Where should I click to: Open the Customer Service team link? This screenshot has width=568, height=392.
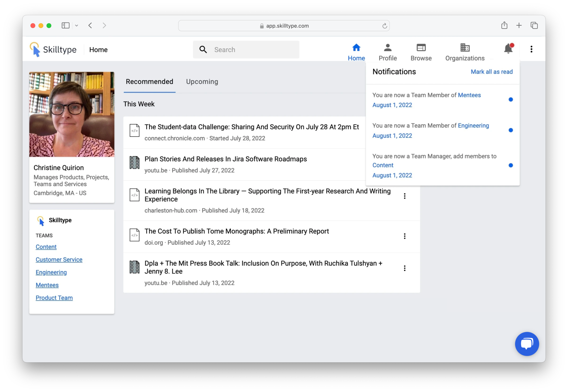pos(59,259)
